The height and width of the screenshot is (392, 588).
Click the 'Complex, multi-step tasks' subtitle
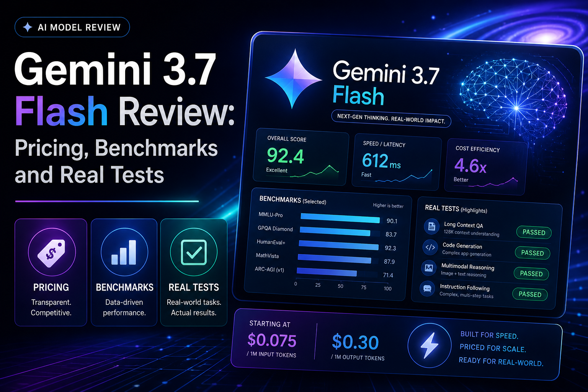[x=466, y=295]
